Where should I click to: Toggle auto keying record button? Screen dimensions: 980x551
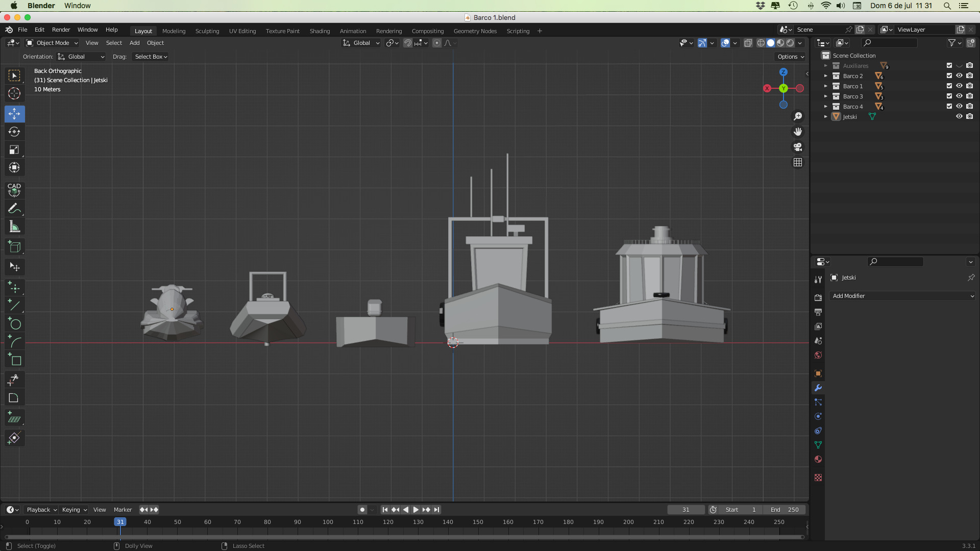(x=362, y=509)
